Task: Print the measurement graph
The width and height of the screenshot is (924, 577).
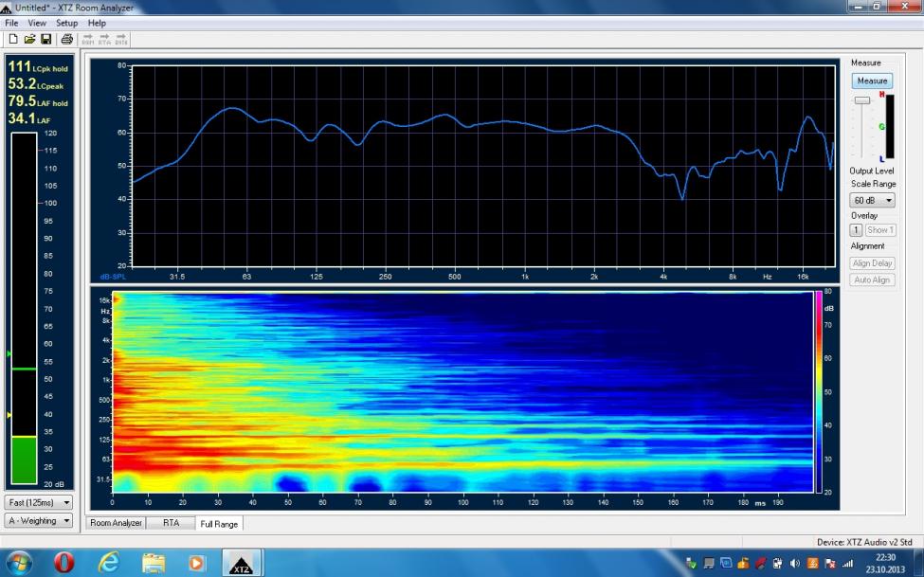Action: pos(66,39)
